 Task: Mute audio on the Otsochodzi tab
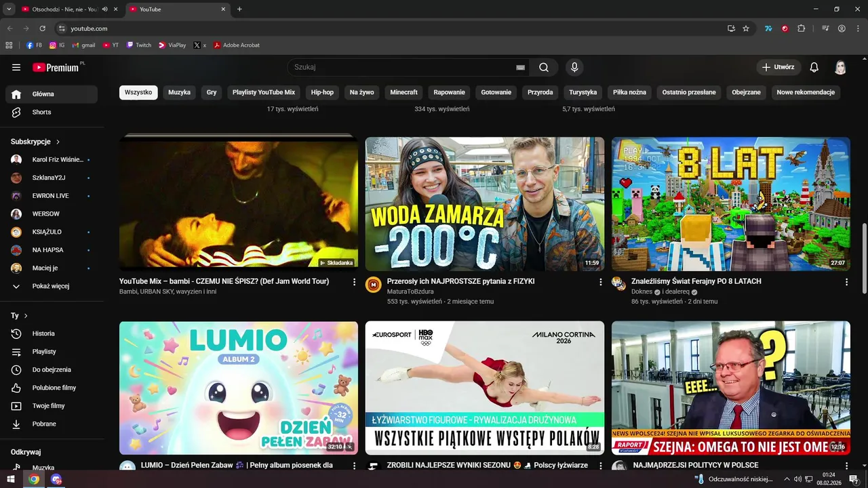coord(104,9)
